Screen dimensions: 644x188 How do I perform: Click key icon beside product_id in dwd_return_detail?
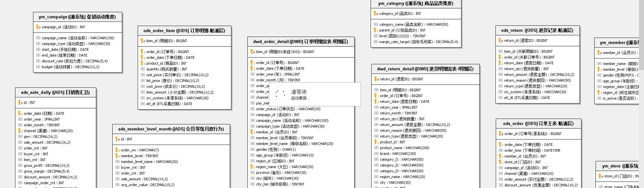coord(376,142)
